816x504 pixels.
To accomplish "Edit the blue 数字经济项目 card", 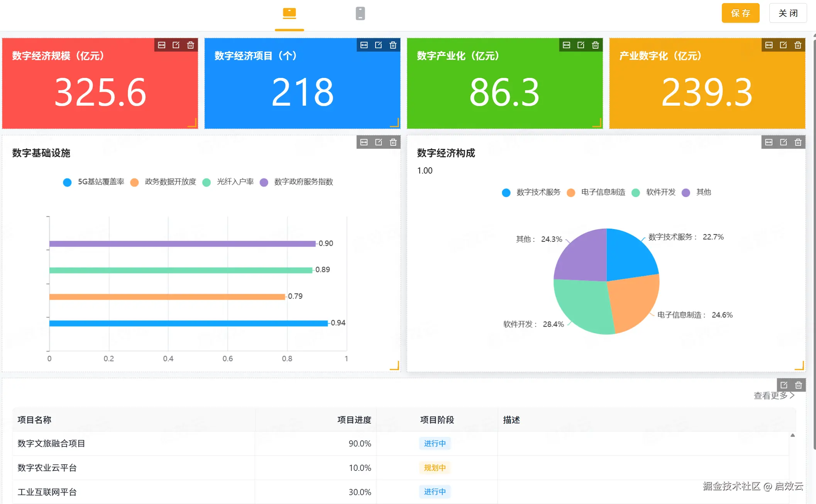I will point(378,45).
